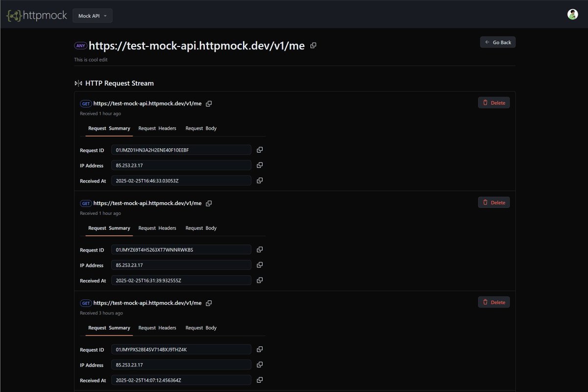Open Request Headers tab of request 01JMZ01HN3A2H2ENE40F10EEBF
Image resolution: width=588 pixels, height=392 pixels.
[x=157, y=128]
